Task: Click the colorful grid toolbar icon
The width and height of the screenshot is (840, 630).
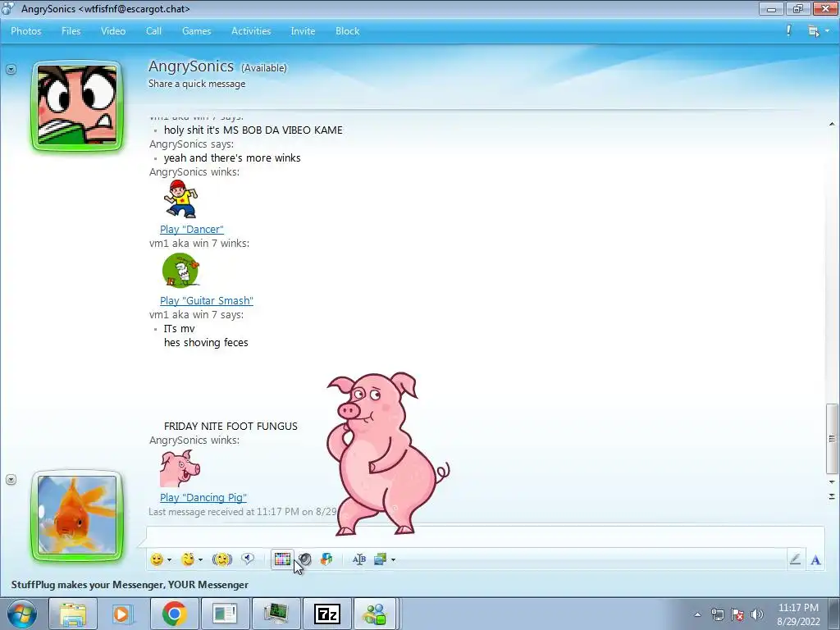Action: click(282, 559)
